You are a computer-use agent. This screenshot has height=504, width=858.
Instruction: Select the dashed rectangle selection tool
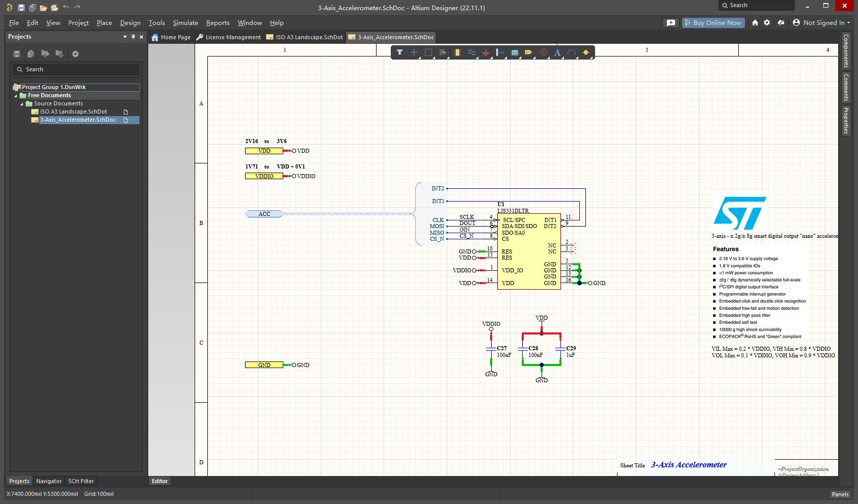pos(428,52)
